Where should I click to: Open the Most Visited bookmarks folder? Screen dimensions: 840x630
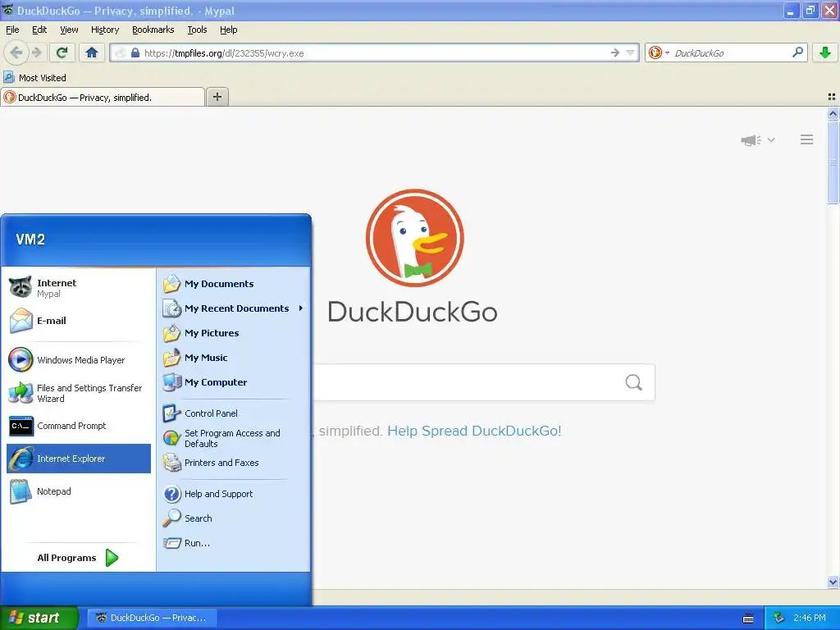click(34, 78)
